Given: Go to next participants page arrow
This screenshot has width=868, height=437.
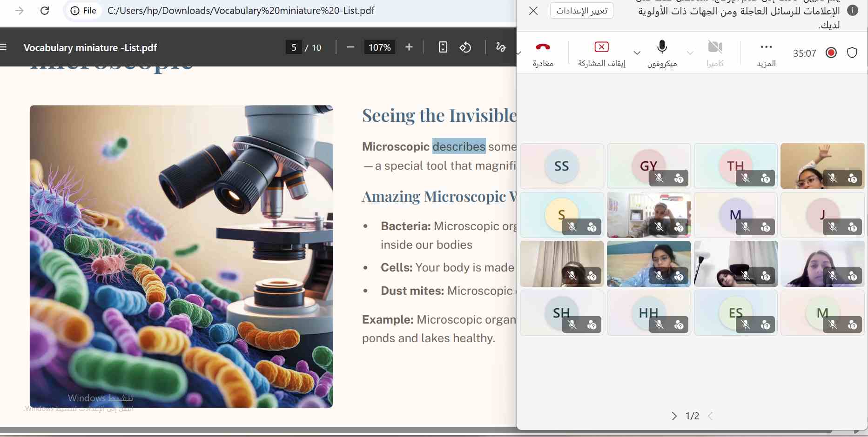Looking at the screenshot, I should pos(674,416).
